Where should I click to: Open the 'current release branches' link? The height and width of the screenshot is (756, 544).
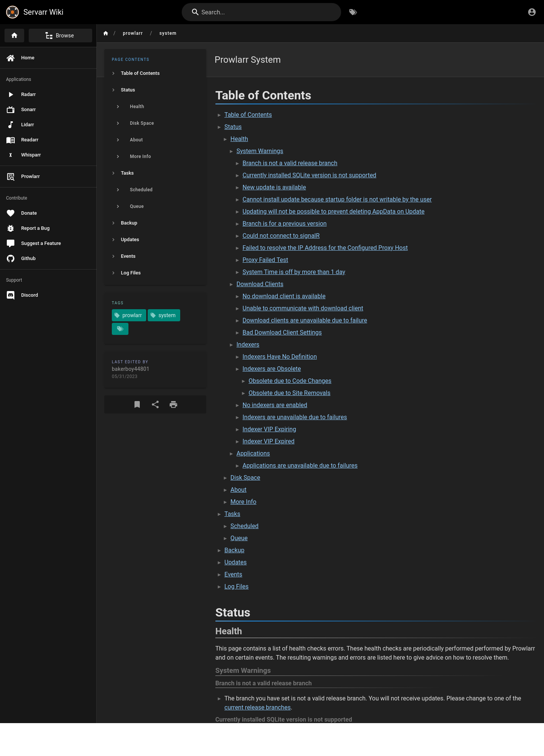[257, 708]
